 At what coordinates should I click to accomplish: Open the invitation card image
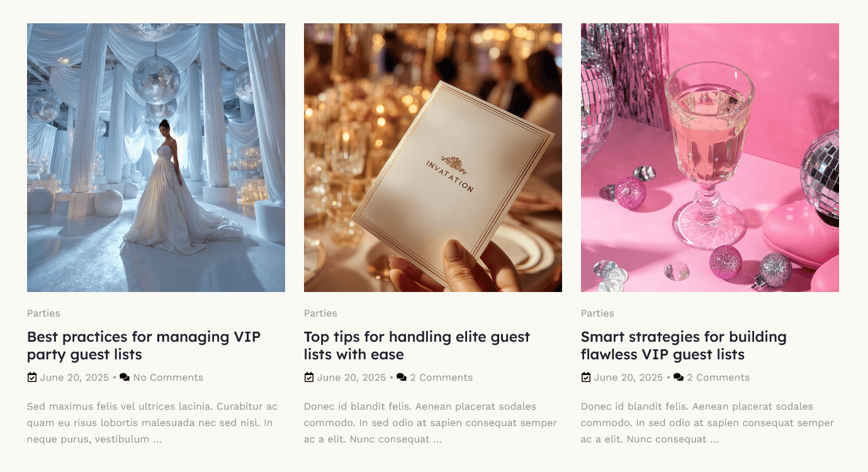pos(433,157)
